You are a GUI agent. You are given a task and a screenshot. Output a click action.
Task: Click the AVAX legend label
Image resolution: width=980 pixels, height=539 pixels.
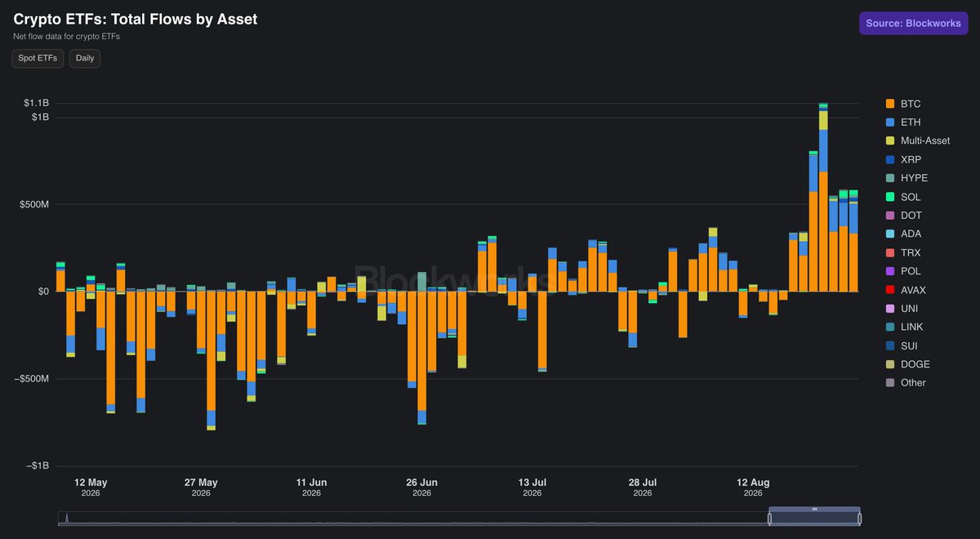[x=913, y=290]
